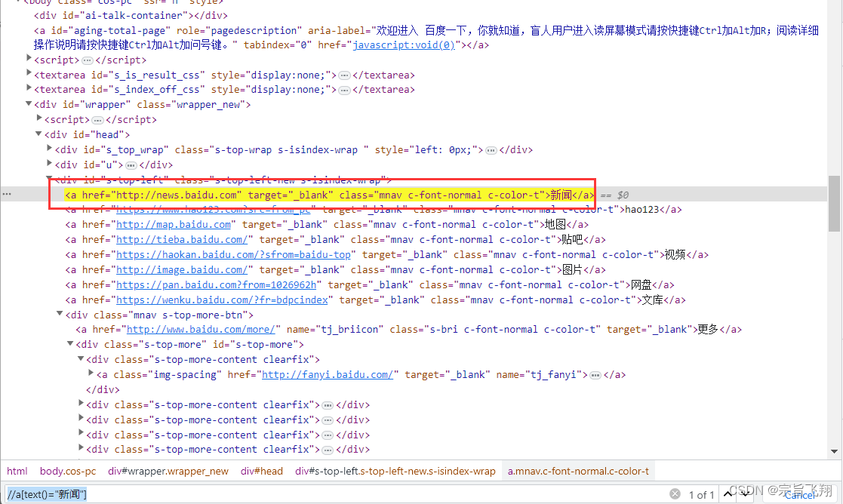Expand ellipsis in the script inside wrapper
This screenshot has height=504, width=843.
click(97, 120)
